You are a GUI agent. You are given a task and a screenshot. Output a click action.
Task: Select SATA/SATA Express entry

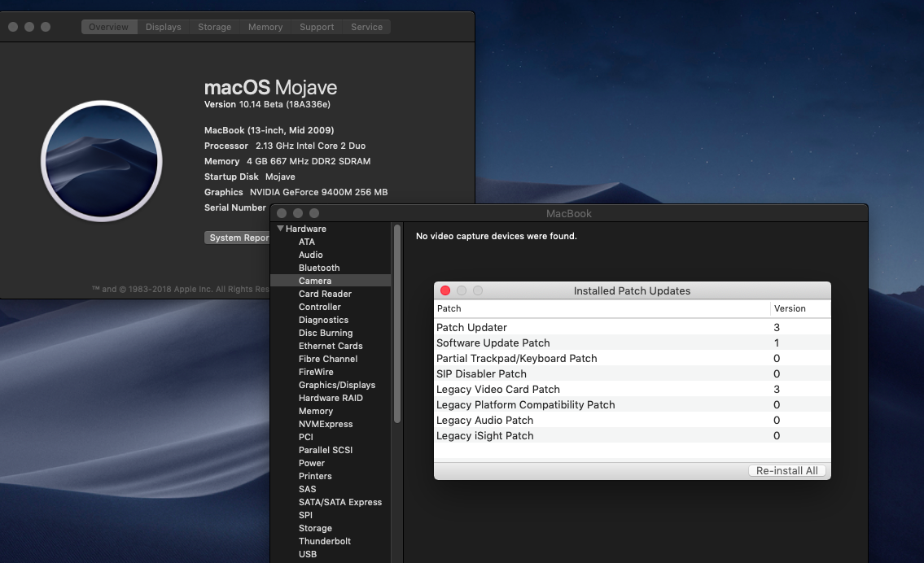(340, 502)
